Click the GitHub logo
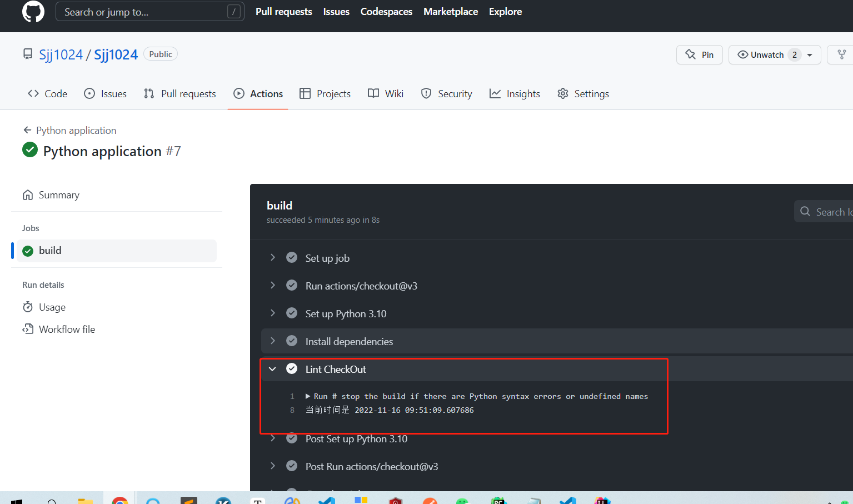853x504 pixels. (33, 12)
